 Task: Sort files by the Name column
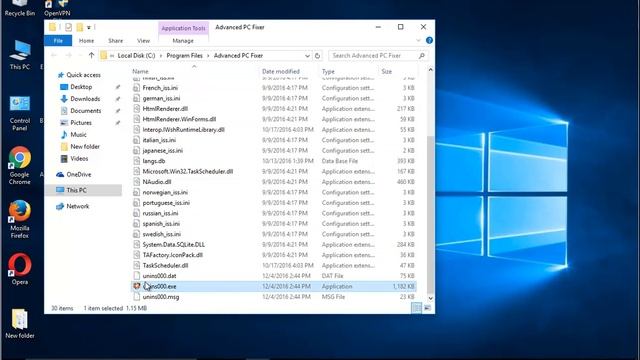point(140,71)
